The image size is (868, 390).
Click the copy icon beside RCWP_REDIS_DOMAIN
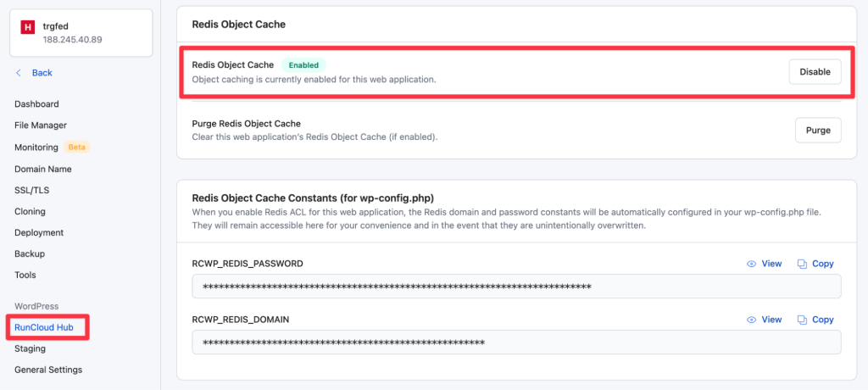pyautogui.click(x=802, y=320)
